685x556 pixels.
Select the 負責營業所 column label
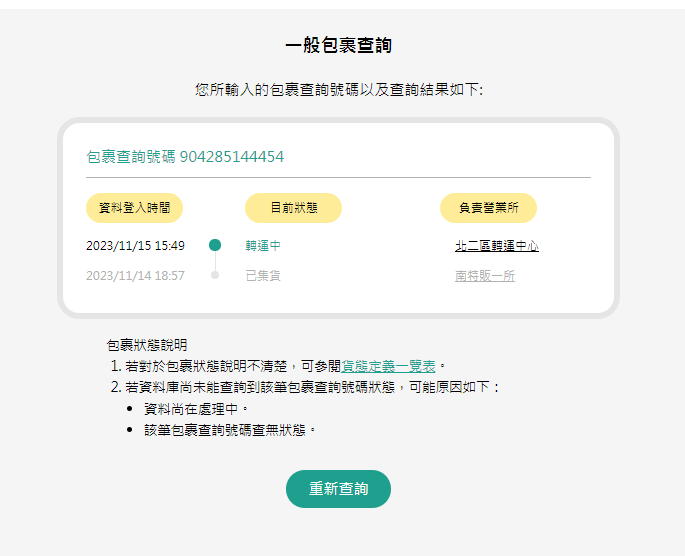(488, 208)
